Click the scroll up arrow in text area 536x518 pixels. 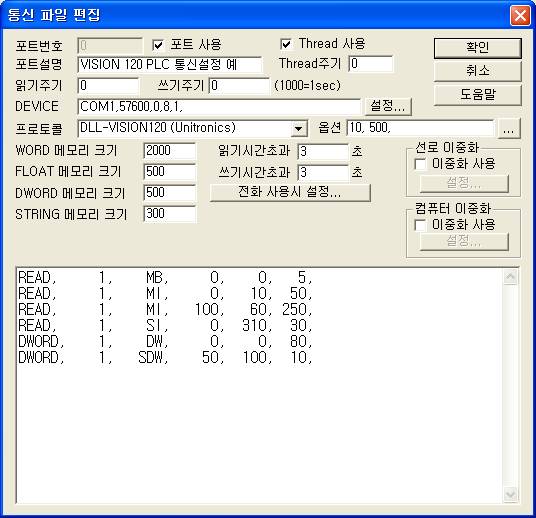click(511, 277)
